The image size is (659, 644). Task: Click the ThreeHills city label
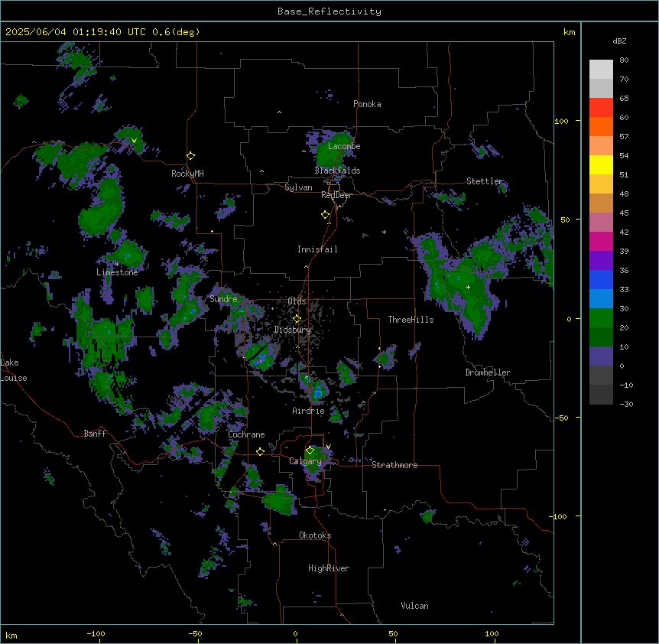tap(411, 320)
